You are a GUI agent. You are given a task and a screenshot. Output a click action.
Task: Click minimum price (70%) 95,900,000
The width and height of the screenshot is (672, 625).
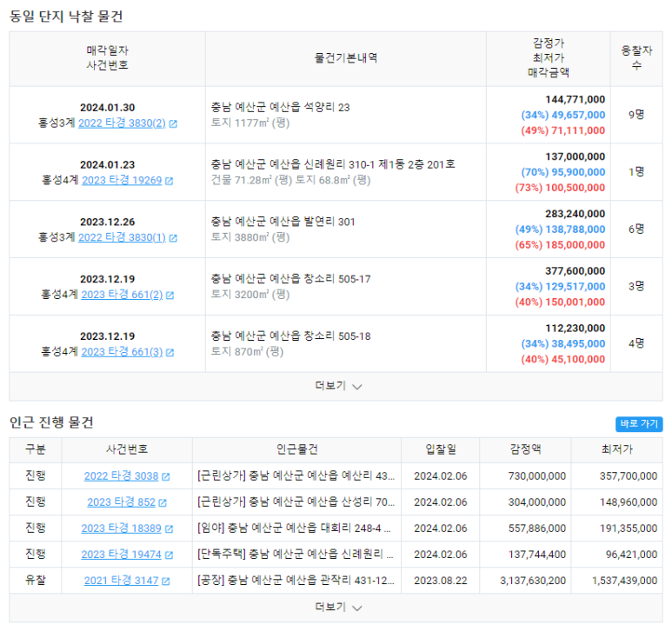click(563, 172)
